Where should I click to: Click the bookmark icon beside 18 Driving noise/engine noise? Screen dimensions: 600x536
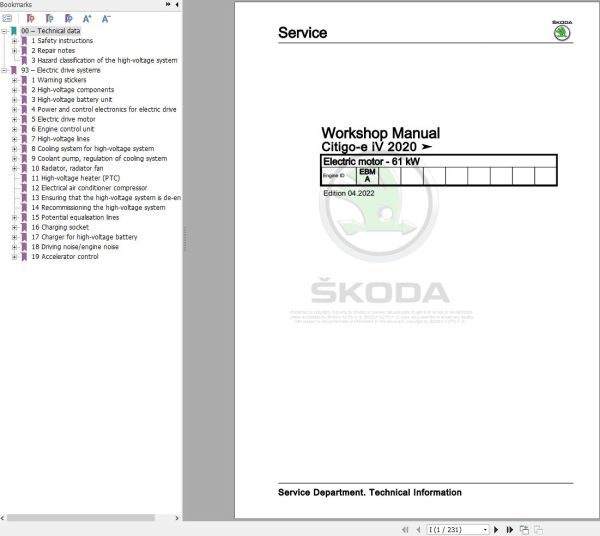pyautogui.click(x=24, y=247)
